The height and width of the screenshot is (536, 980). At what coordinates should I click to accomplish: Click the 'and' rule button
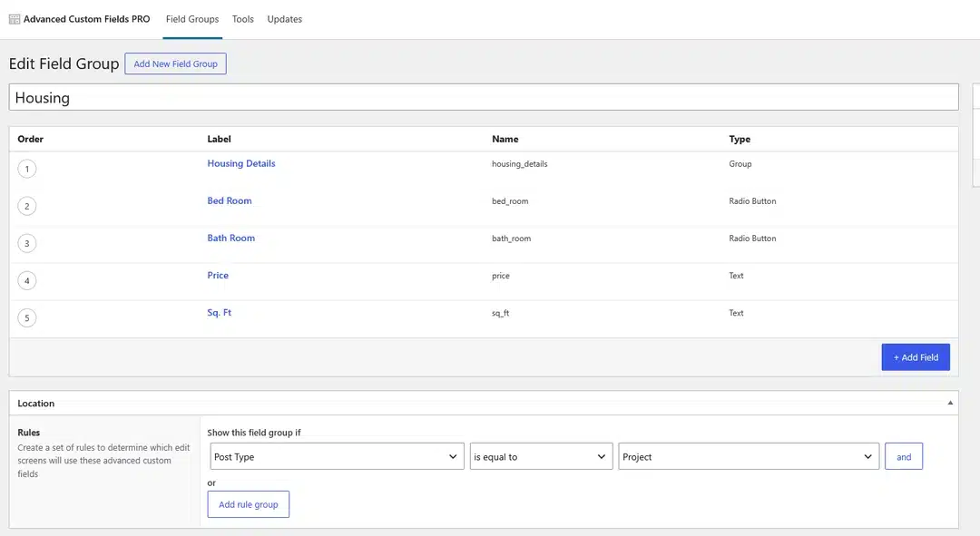click(904, 457)
